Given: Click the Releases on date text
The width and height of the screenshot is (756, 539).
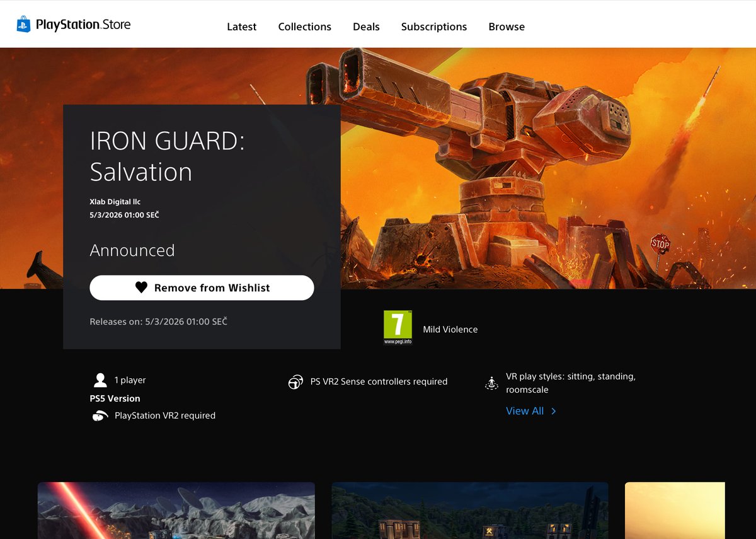Looking at the screenshot, I should [158, 322].
